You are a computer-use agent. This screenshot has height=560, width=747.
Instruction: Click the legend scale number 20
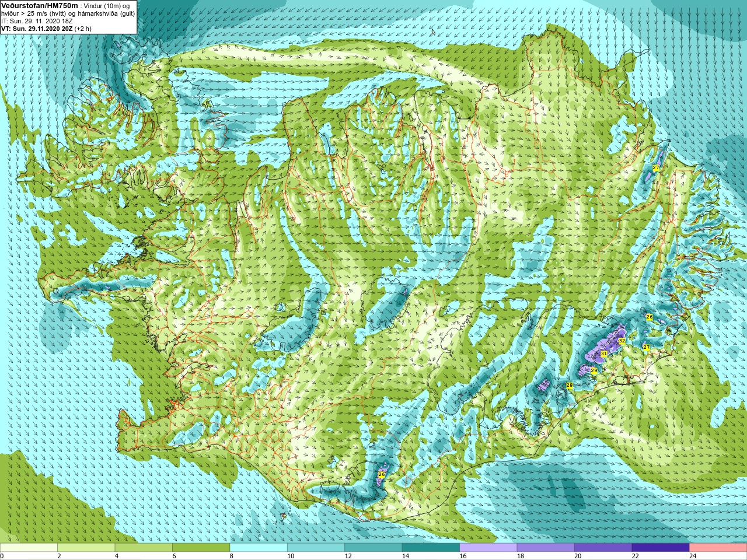click(578, 556)
